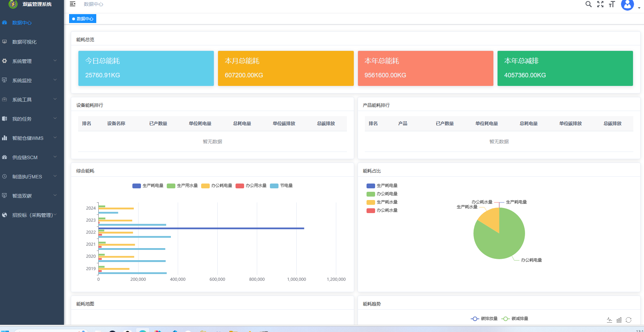
Task: Toggle 碳减排量 line in 能耗趋势 legend
Action: pyautogui.click(x=515, y=319)
